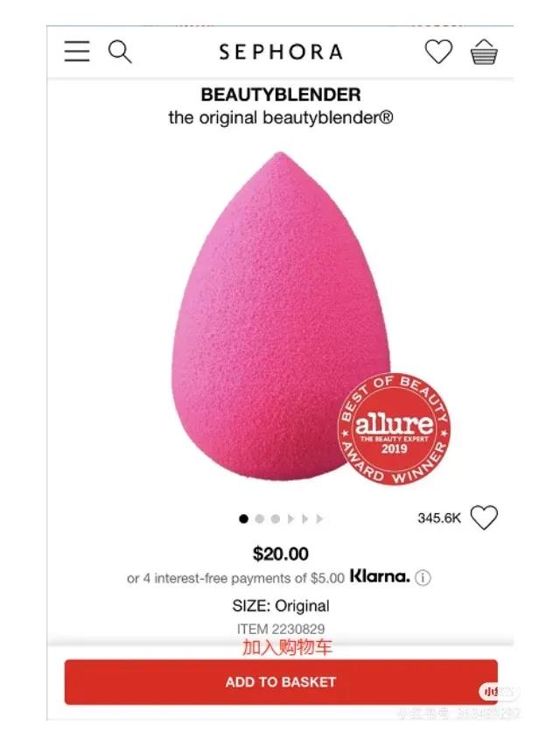Click the Klarna logo
This screenshot has width=560, height=747.
point(380,576)
